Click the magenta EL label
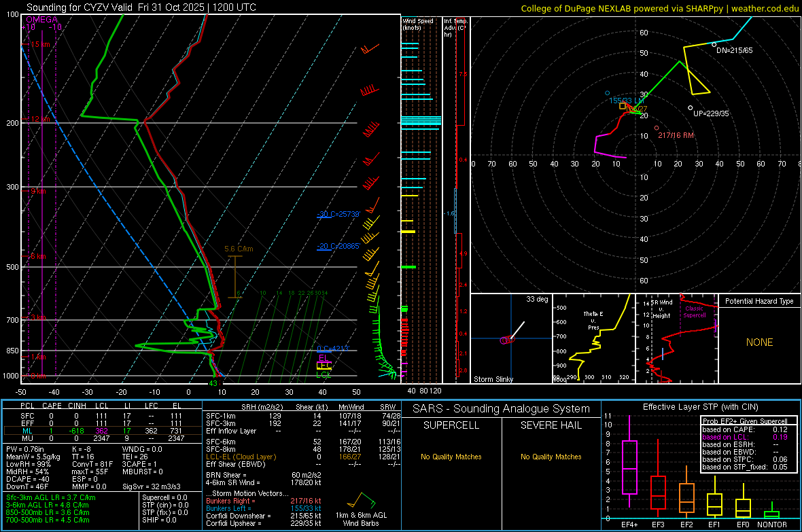 click(x=324, y=357)
